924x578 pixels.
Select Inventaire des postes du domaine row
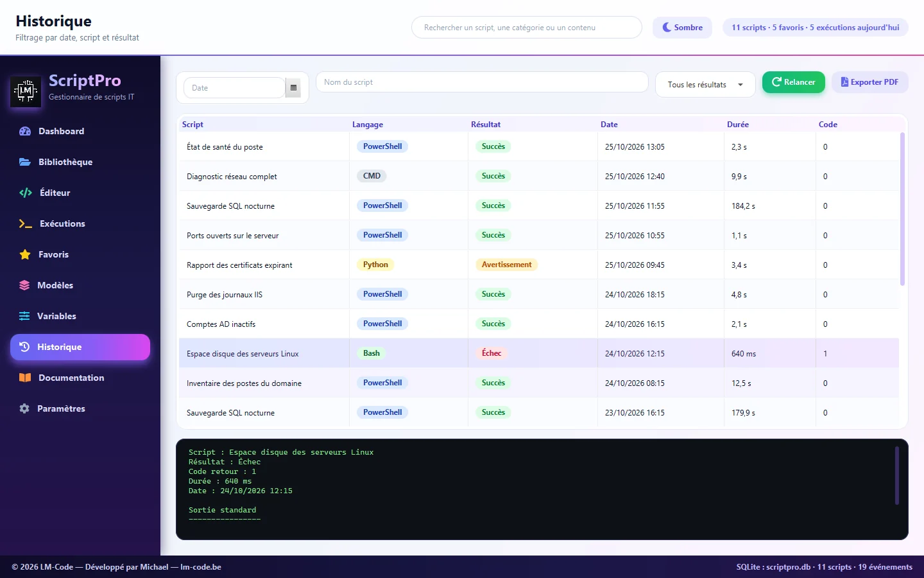click(539, 383)
